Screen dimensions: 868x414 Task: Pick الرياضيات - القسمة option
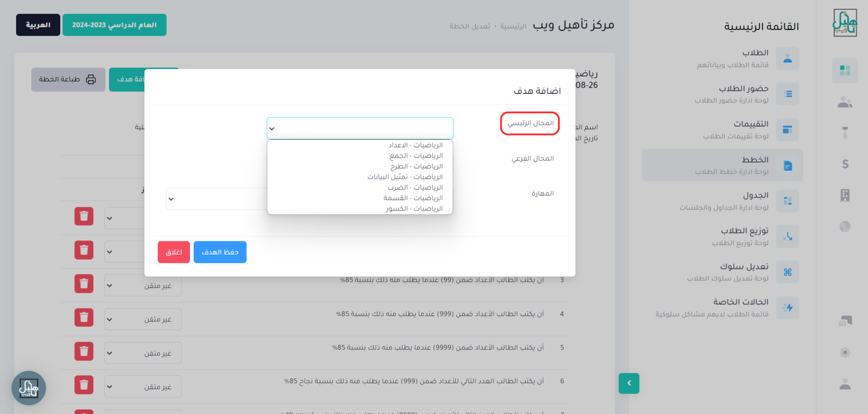click(x=360, y=198)
